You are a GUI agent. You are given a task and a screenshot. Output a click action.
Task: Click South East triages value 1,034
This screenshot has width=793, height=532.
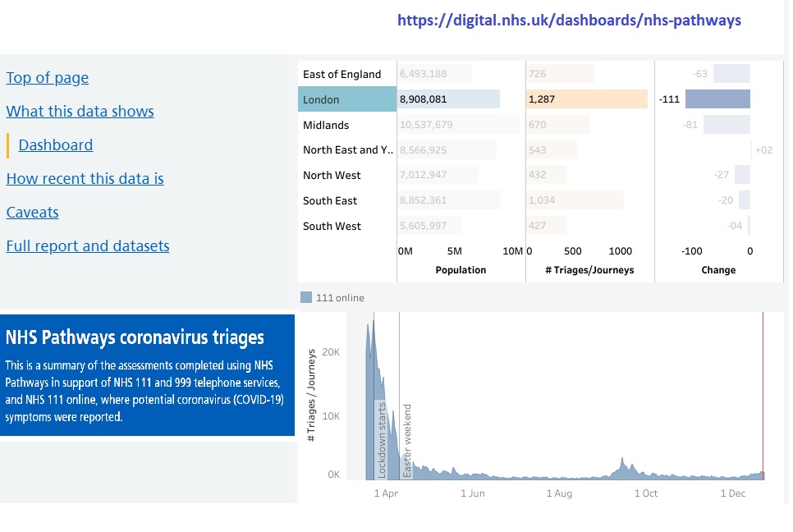(541, 200)
